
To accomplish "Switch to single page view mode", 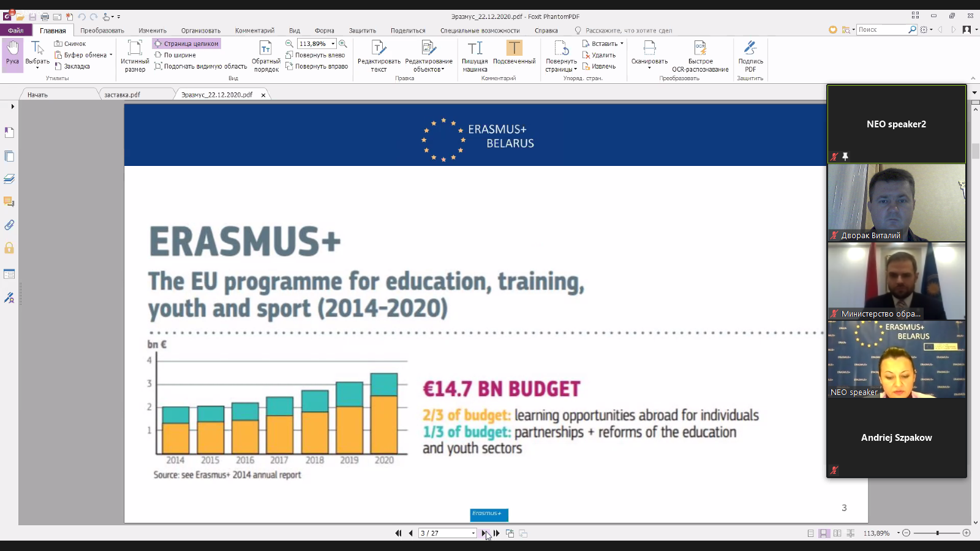I will pos(811,533).
